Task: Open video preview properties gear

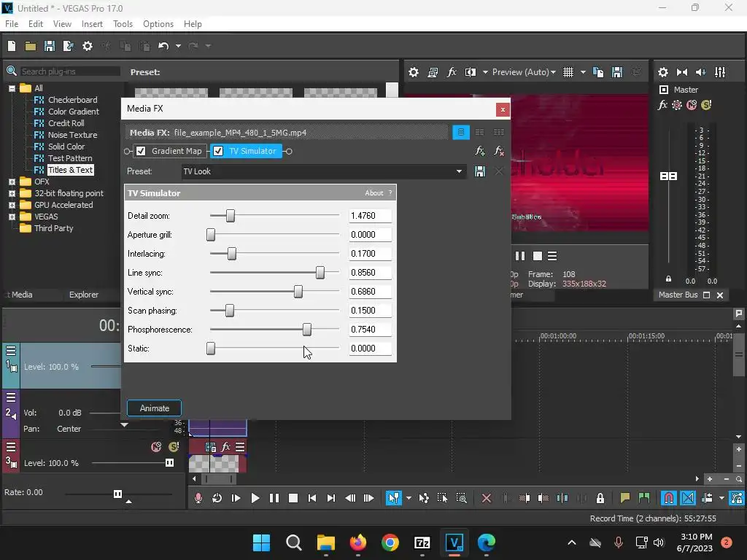Action: [414, 72]
